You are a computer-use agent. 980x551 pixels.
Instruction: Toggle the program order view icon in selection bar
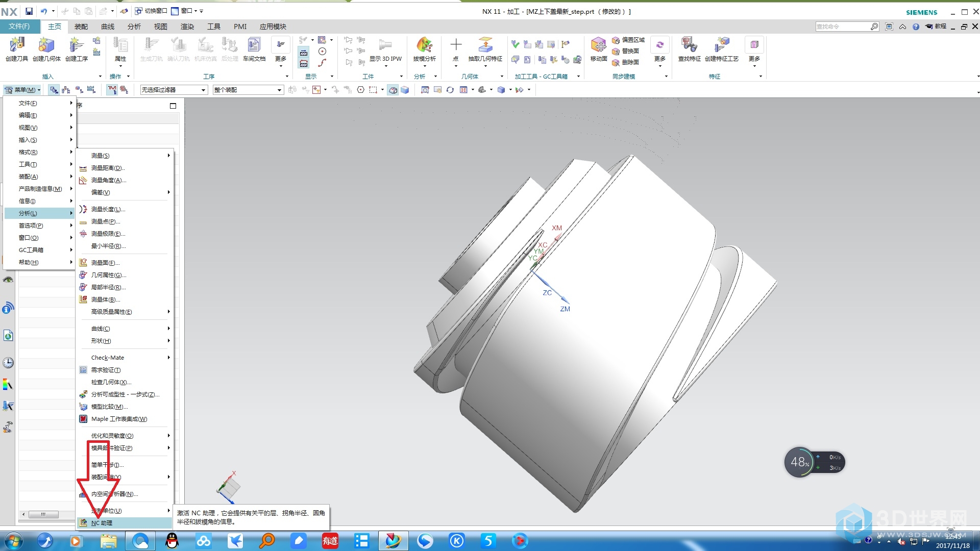(54, 90)
